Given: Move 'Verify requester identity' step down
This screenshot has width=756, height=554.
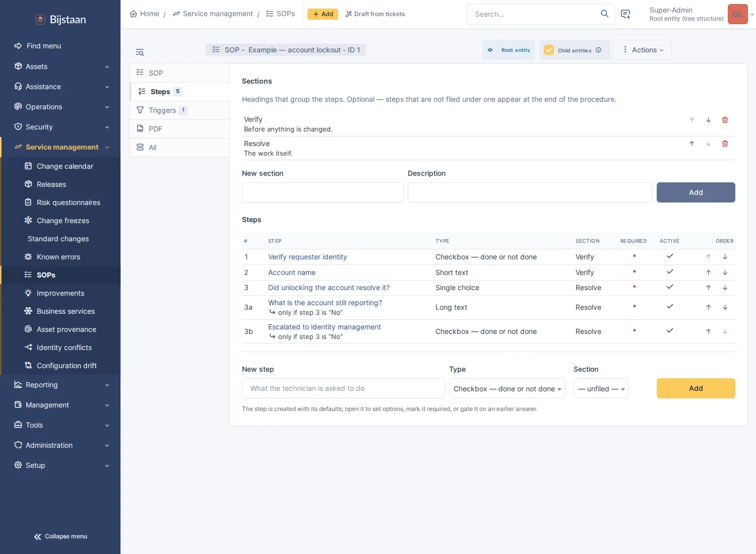Looking at the screenshot, I should [725, 257].
